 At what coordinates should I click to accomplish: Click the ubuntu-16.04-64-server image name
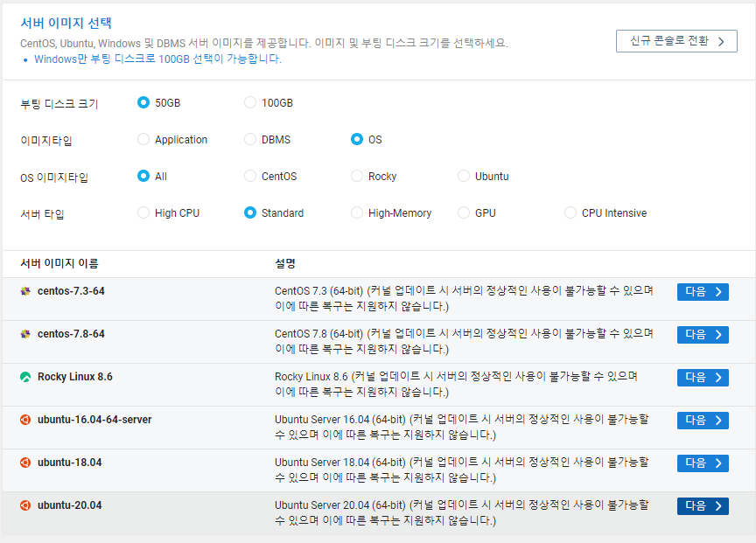(94, 420)
